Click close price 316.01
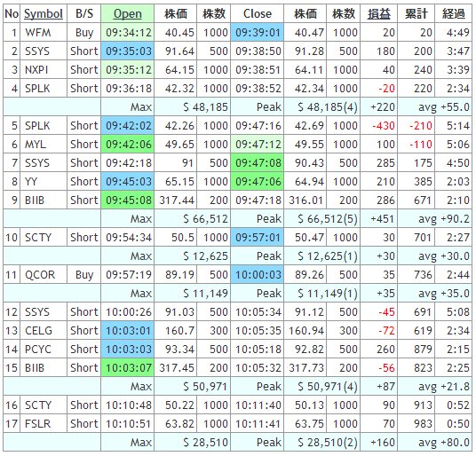The height and width of the screenshot is (456, 476). [x=306, y=200]
